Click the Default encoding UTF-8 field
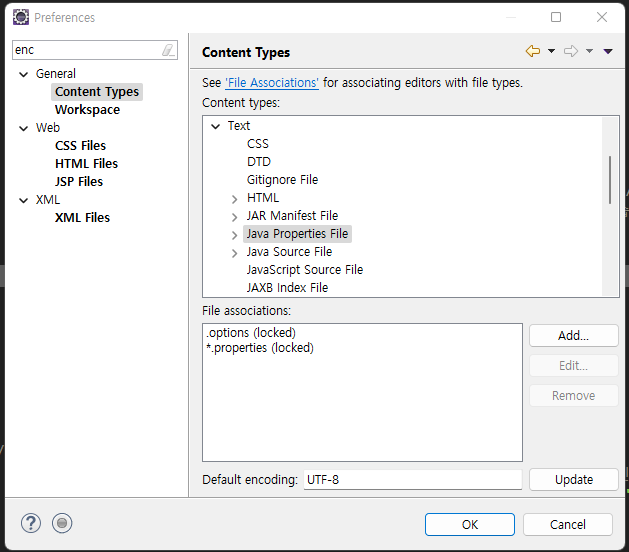Screen dimensions: 629x552 click(x=413, y=479)
